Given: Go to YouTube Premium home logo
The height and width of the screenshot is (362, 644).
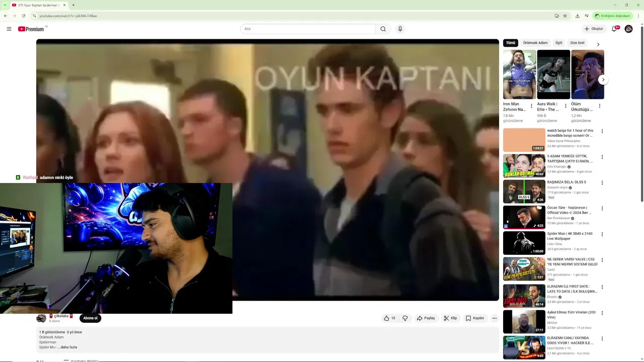Looking at the screenshot, I should point(32,29).
